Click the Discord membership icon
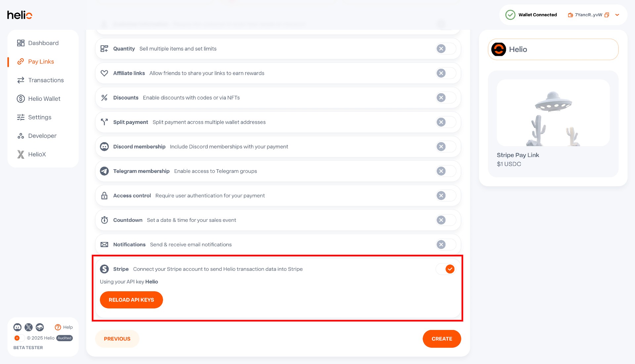 click(x=104, y=146)
